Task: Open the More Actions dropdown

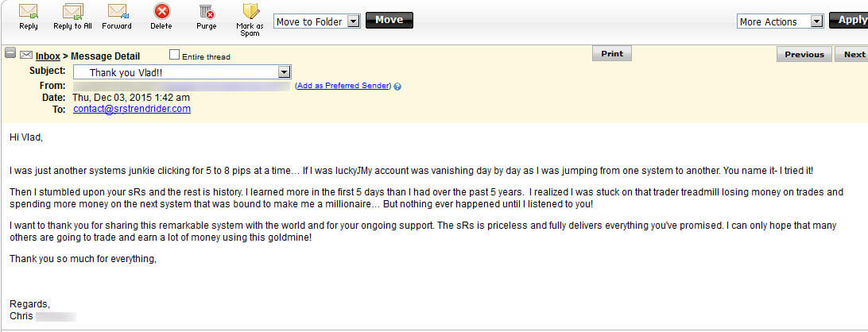Action: 816,21
